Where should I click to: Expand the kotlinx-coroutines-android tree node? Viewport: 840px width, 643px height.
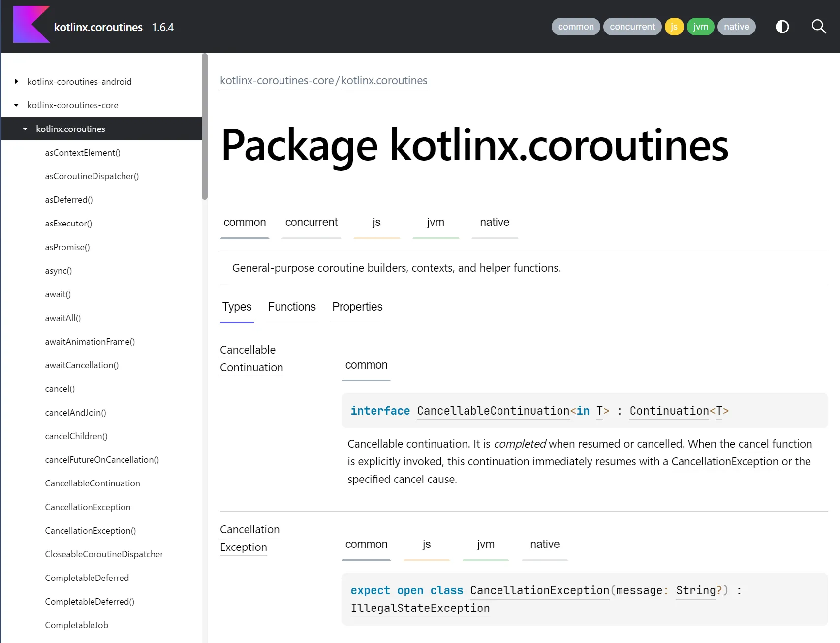click(17, 82)
